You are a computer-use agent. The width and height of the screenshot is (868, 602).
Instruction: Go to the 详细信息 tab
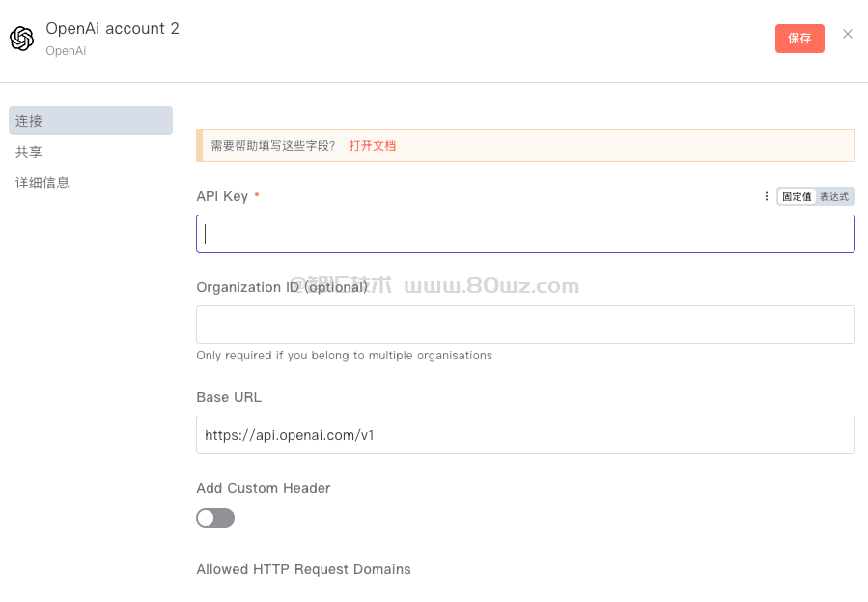[x=42, y=183]
